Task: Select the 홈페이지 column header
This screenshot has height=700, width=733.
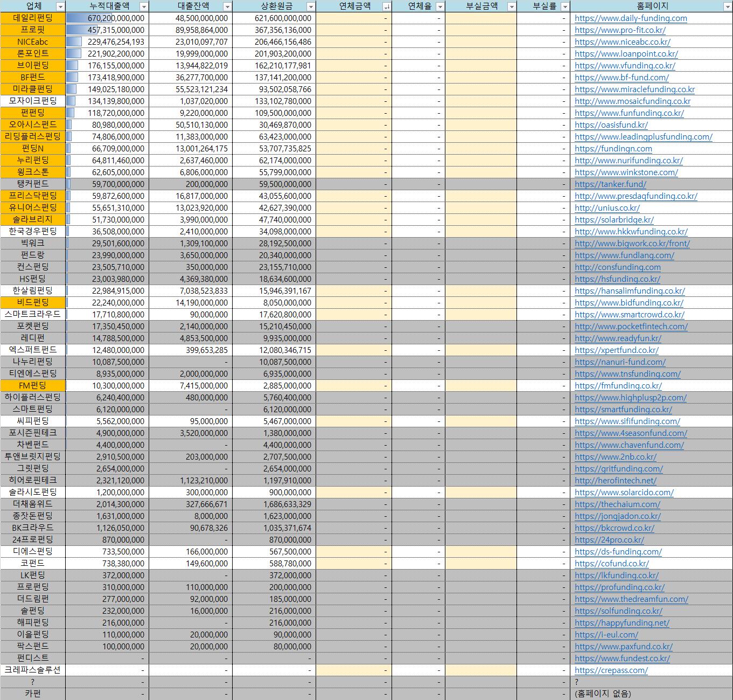Action: (652, 6)
